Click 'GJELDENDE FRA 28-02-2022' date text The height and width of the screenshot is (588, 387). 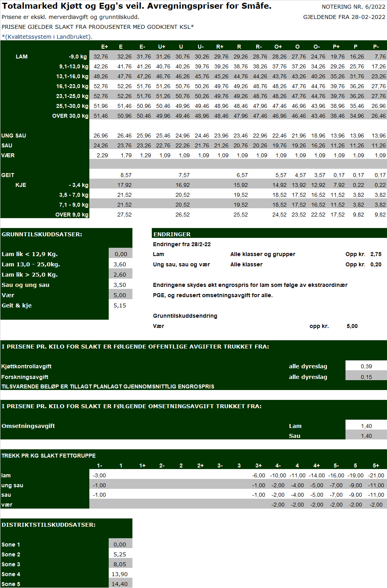344,17
